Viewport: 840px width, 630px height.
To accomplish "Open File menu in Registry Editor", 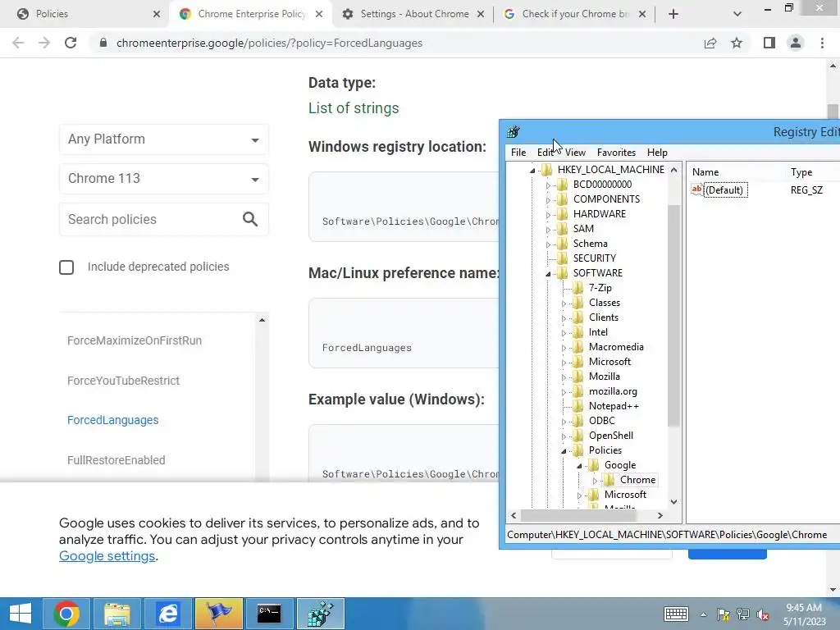I will (x=518, y=153).
